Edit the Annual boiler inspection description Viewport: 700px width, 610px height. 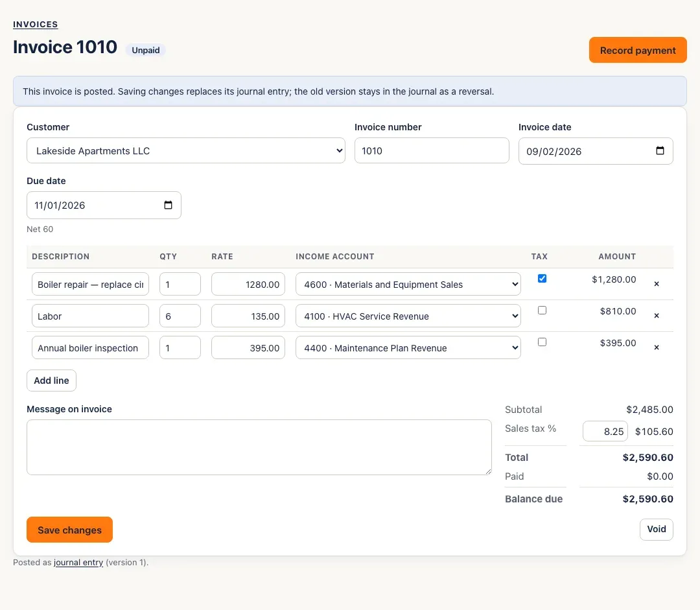(90, 347)
